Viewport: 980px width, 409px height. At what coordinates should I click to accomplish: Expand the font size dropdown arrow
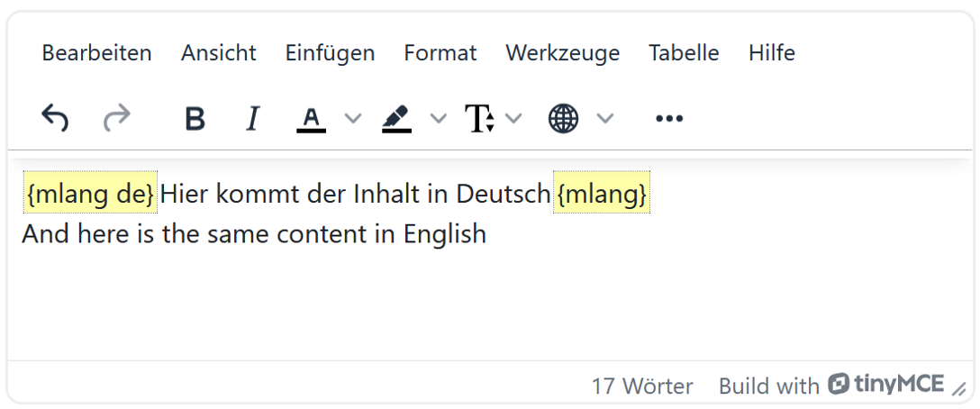pos(513,118)
